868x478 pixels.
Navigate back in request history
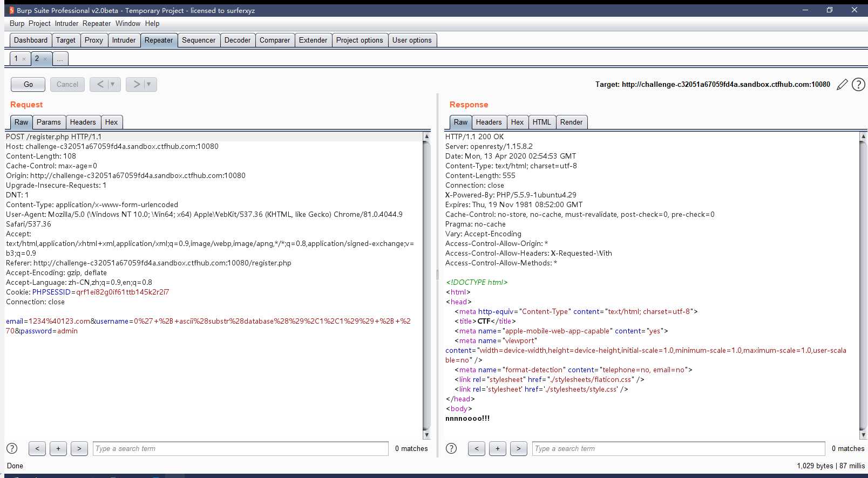point(100,84)
